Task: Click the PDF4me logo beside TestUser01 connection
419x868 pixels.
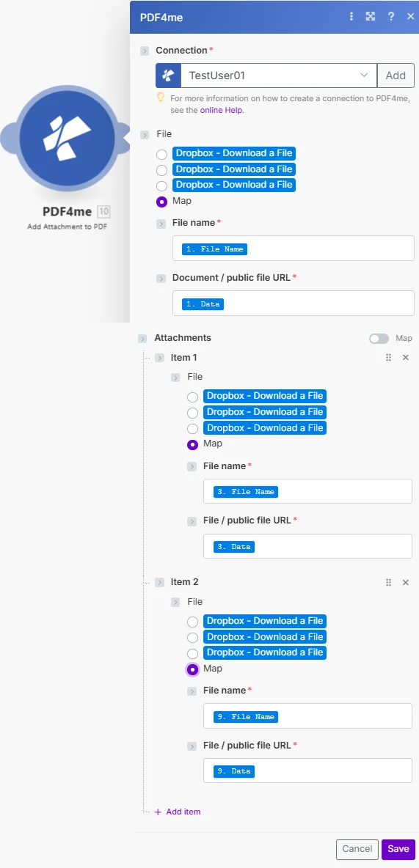Action: click(x=169, y=76)
